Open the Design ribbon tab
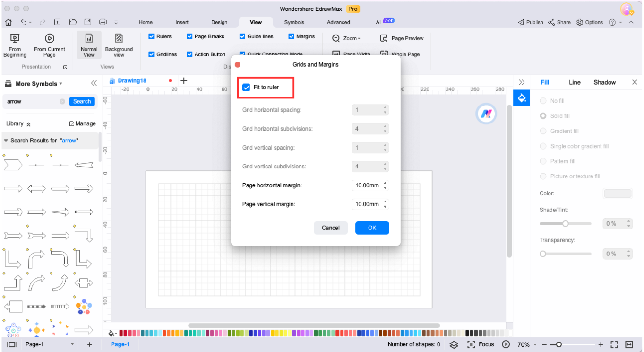 point(219,22)
